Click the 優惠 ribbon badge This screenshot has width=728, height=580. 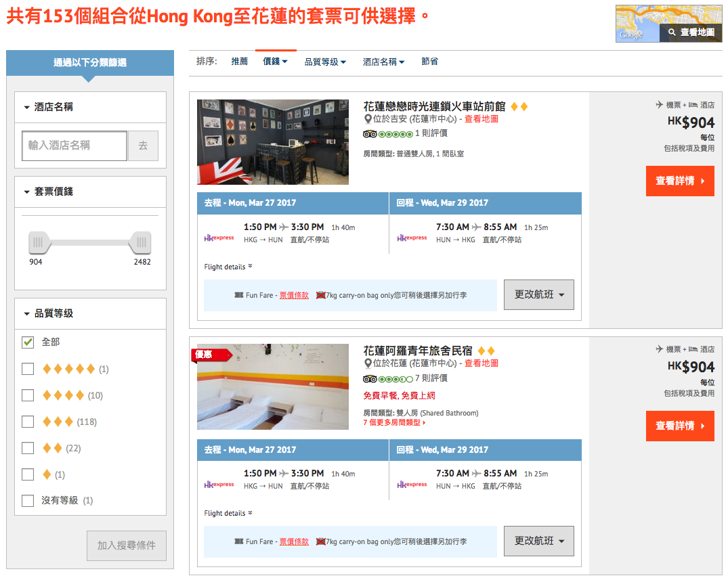pyautogui.click(x=211, y=355)
